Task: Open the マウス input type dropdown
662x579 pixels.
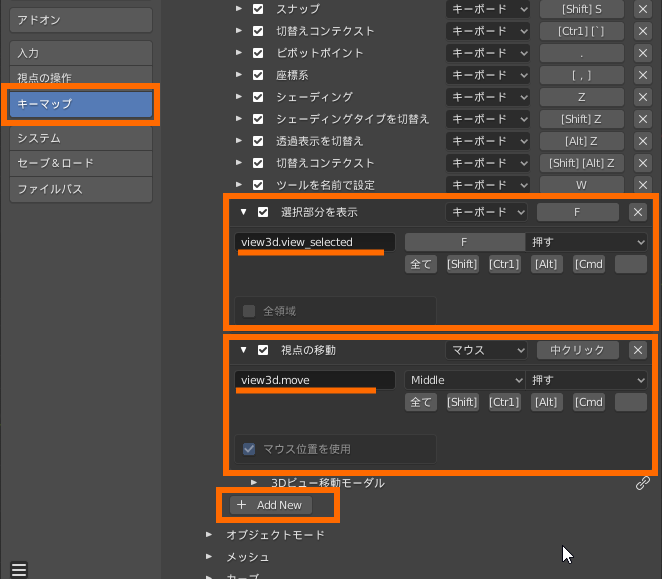Action: tap(486, 350)
